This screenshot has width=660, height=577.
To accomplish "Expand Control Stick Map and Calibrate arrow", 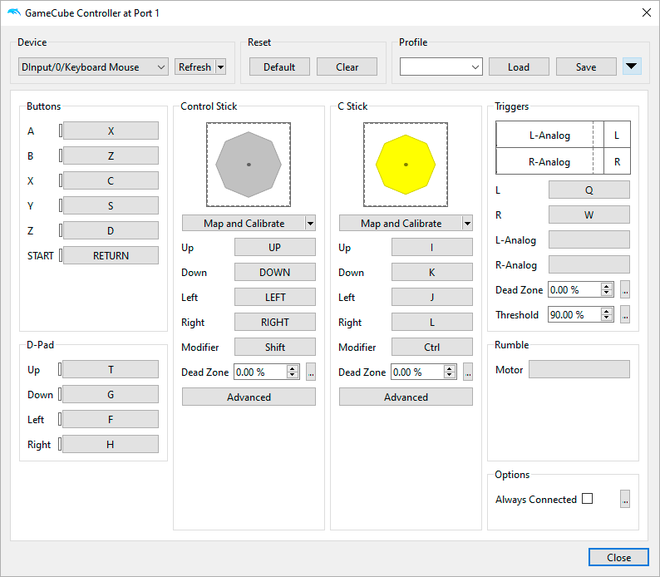I will (x=310, y=223).
